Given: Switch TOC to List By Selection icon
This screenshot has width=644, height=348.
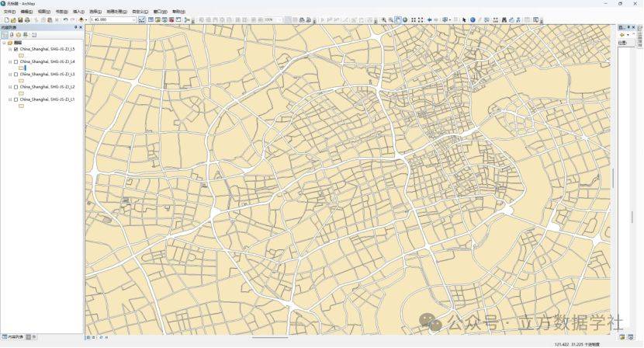Looking at the screenshot, I should [x=25, y=34].
